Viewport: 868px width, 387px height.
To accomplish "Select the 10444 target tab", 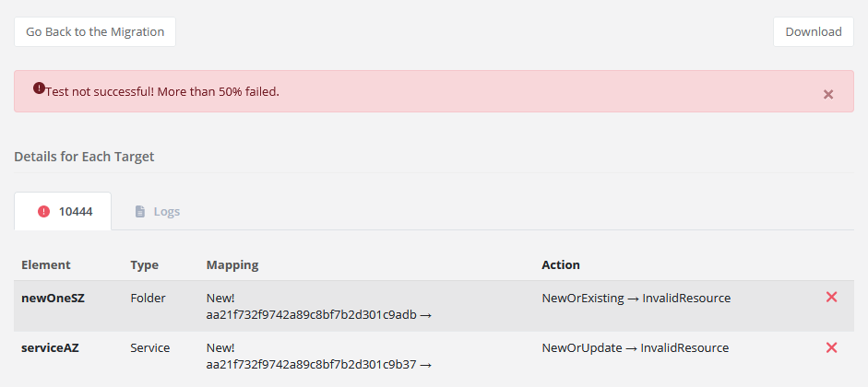I will [63, 211].
